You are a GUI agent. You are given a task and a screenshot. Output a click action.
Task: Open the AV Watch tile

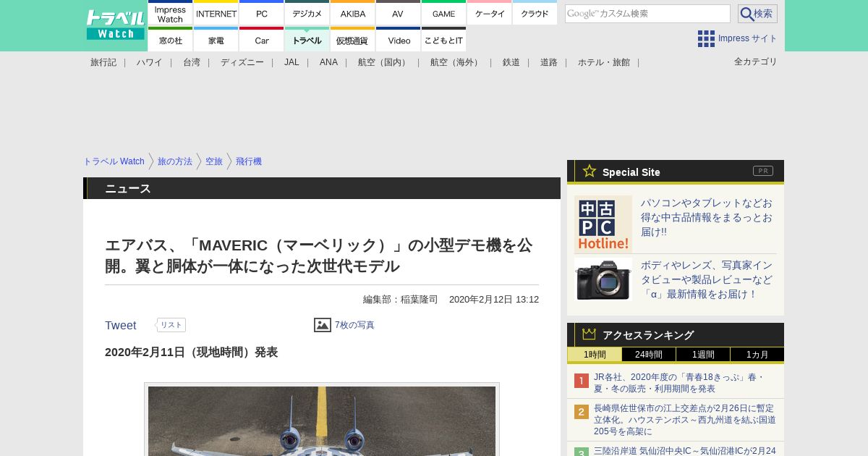(399, 13)
